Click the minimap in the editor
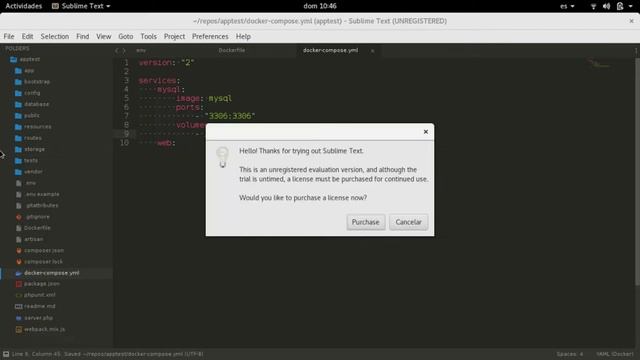640x360 pixels. coord(599,64)
